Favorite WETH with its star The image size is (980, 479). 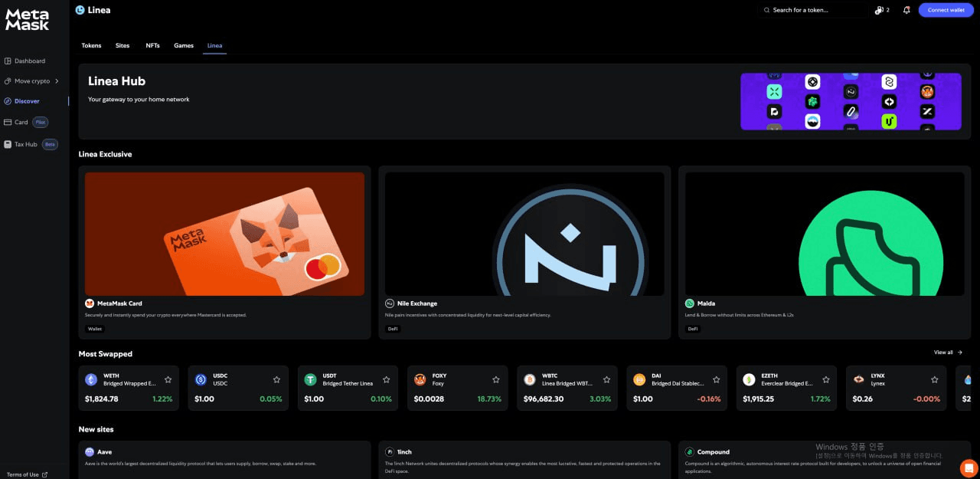click(x=168, y=379)
